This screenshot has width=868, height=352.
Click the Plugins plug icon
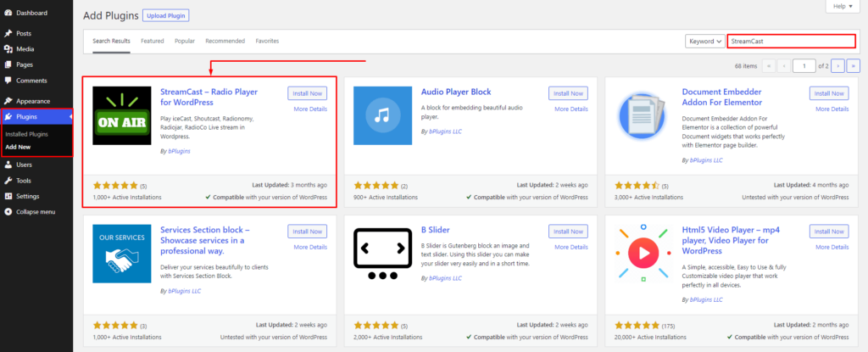8,116
